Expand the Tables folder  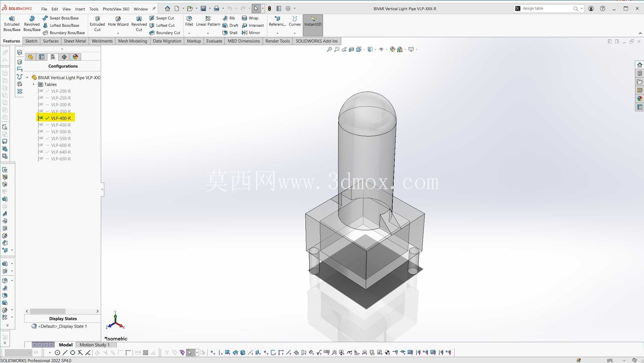point(34,84)
